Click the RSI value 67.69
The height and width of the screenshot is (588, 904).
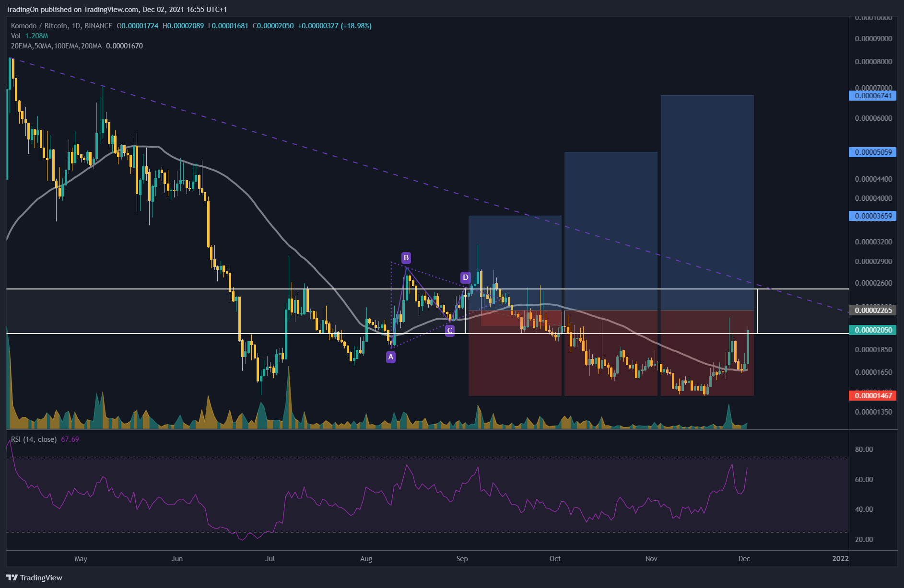click(x=70, y=439)
